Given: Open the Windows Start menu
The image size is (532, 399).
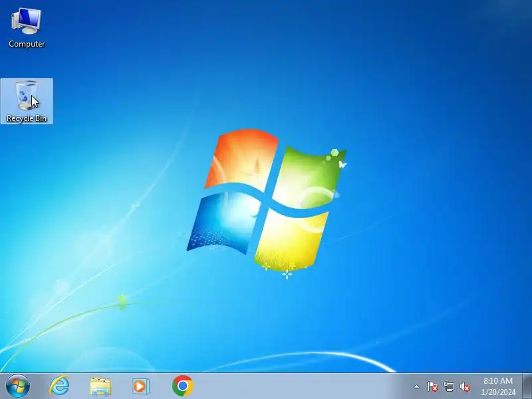Looking at the screenshot, I should 18,386.
